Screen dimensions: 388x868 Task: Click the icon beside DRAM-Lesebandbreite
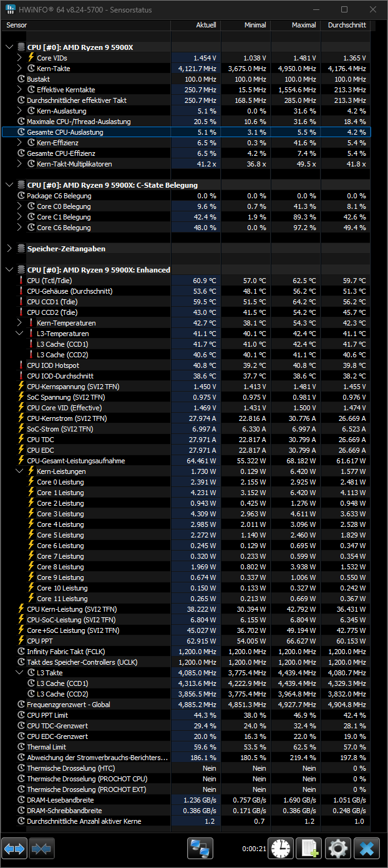pyautogui.click(x=21, y=800)
